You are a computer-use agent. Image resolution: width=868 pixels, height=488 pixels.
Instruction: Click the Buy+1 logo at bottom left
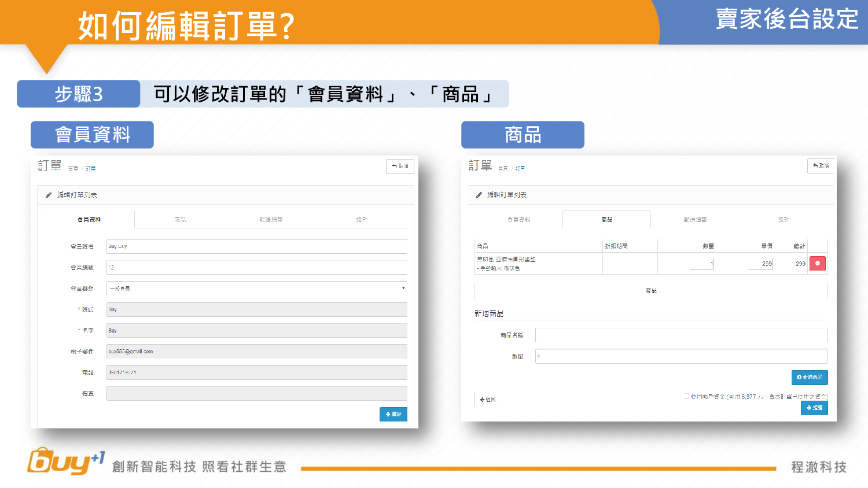[x=65, y=462]
